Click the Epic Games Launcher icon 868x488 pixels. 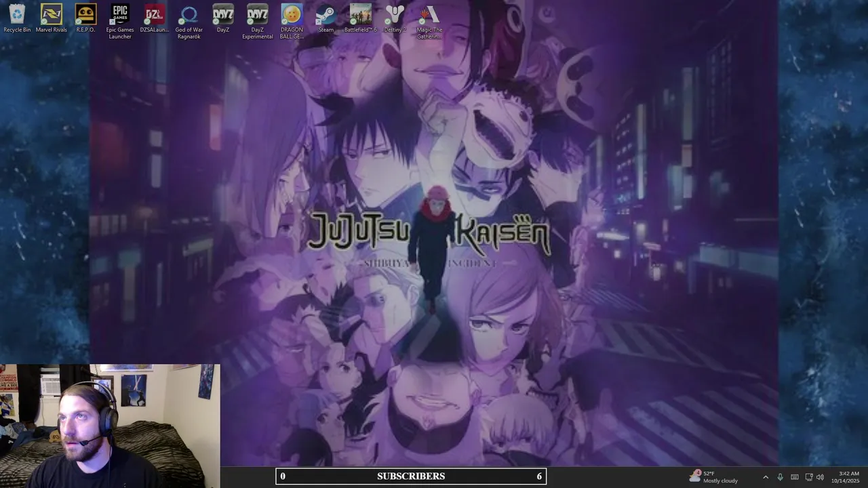pos(120,22)
